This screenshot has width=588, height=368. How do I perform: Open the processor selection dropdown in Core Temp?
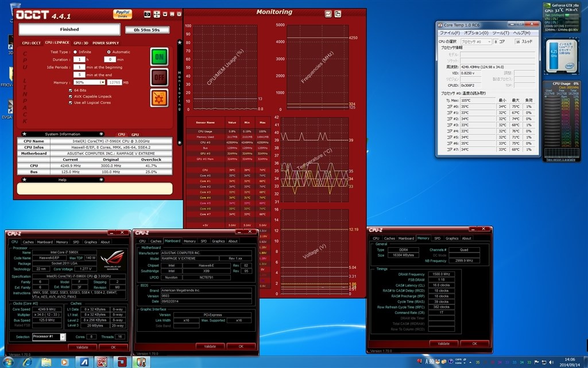click(x=490, y=41)
